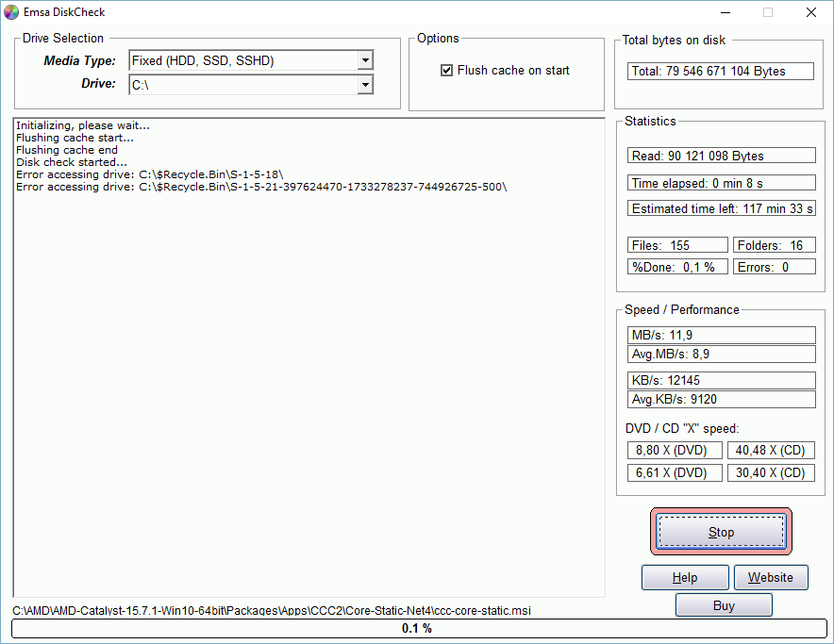Image resolution: width=834 pixels, height=644 pixels.
Task: Click the Emsa DiskCheck title bar icon
Action: click(x=11, y=12)
